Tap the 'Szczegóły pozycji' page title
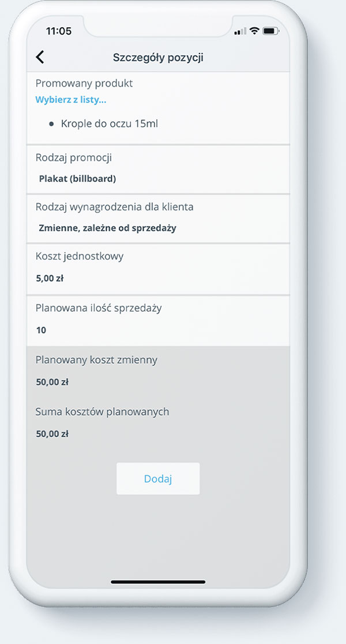The width and height of the screenshot is (346, 644). [x=158, y=58]
